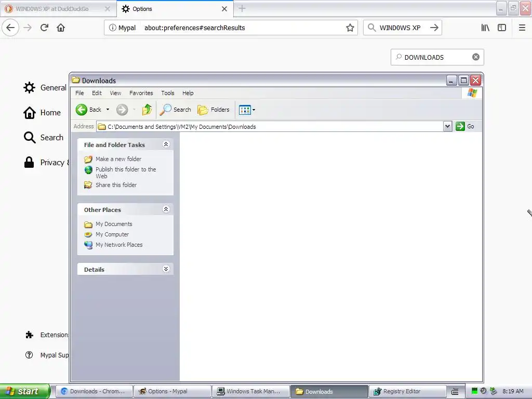
Task: Switch to Registry Editor taskbar item
Action: tap(407, 391)
